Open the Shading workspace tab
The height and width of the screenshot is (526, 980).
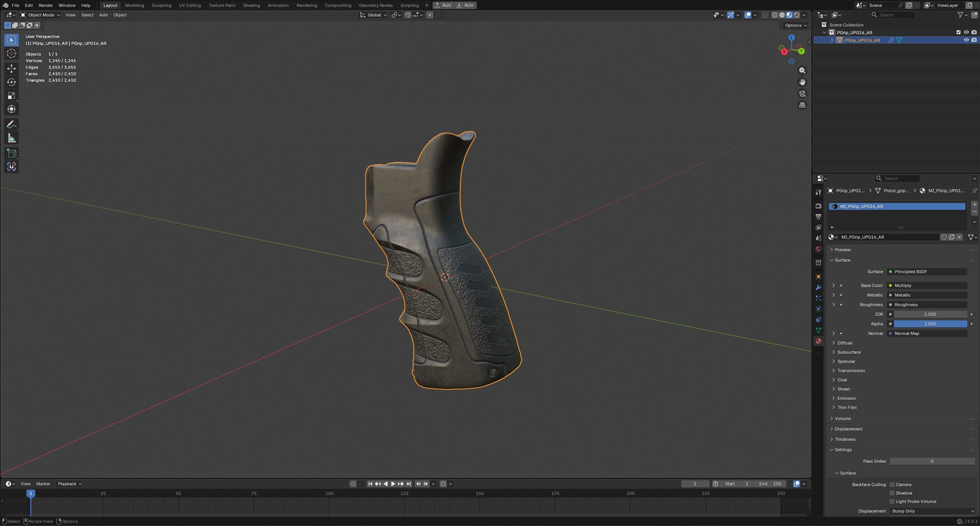tap(251, 5)
